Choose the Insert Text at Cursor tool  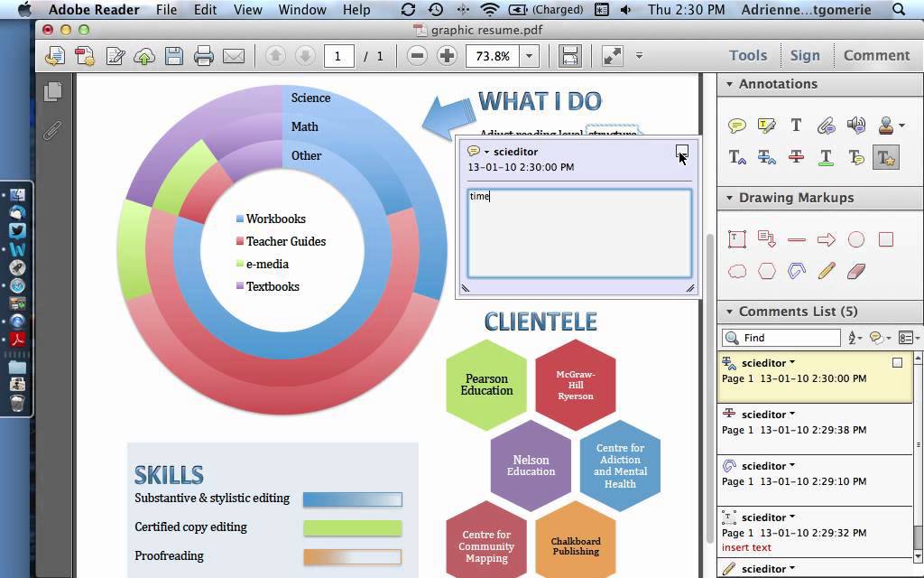pyautogui.click(x=736, y=157)
